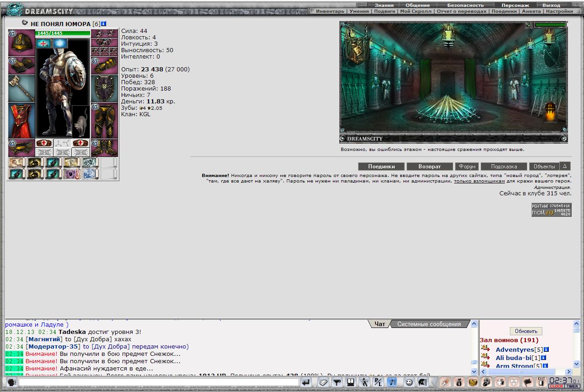This screenshot has width=584, height=392.
Task: Click the equipped hammer weapon slot
Action: click(21, 88)
